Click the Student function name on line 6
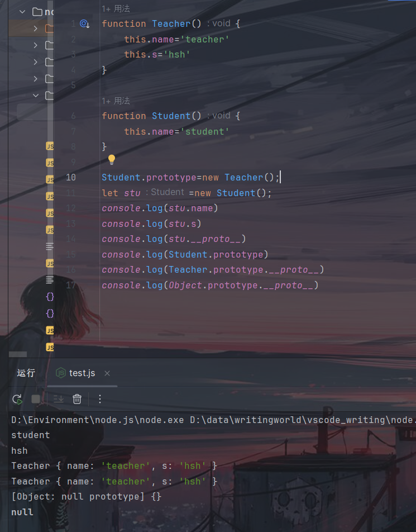The image size is (416, 532). 171,116
